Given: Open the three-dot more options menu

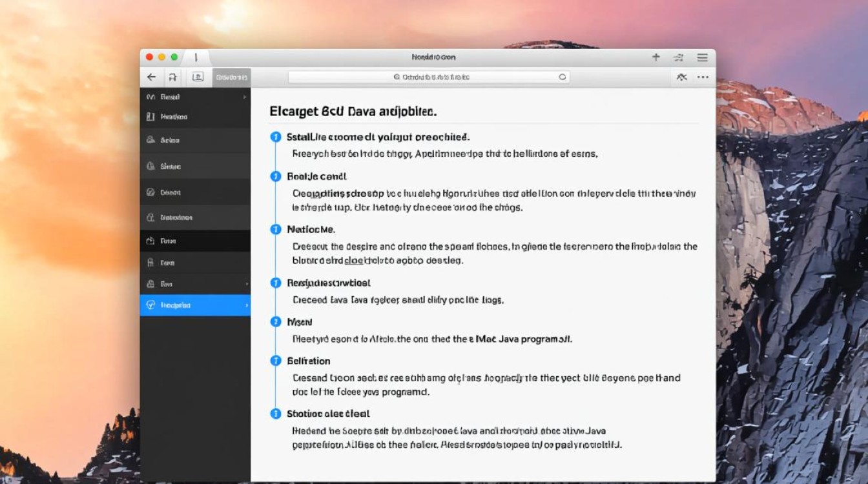Looking at the screenshot, I should (x=703, y=77).
